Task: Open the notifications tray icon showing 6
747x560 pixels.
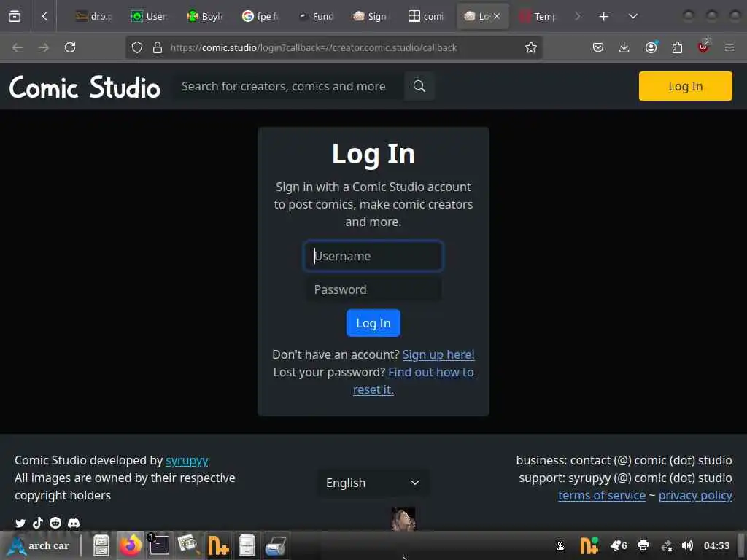Action: 619,545
